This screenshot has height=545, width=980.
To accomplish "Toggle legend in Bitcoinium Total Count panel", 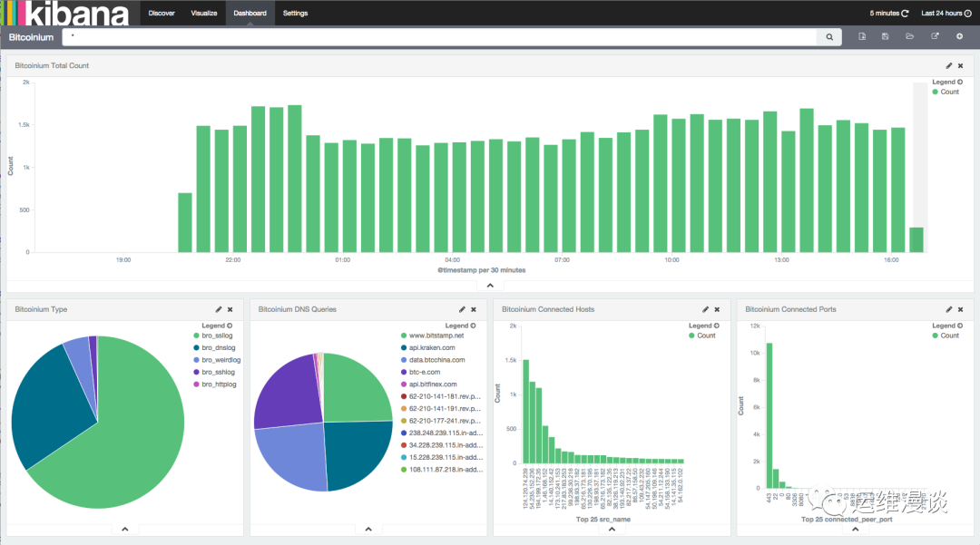I will 946,82.
